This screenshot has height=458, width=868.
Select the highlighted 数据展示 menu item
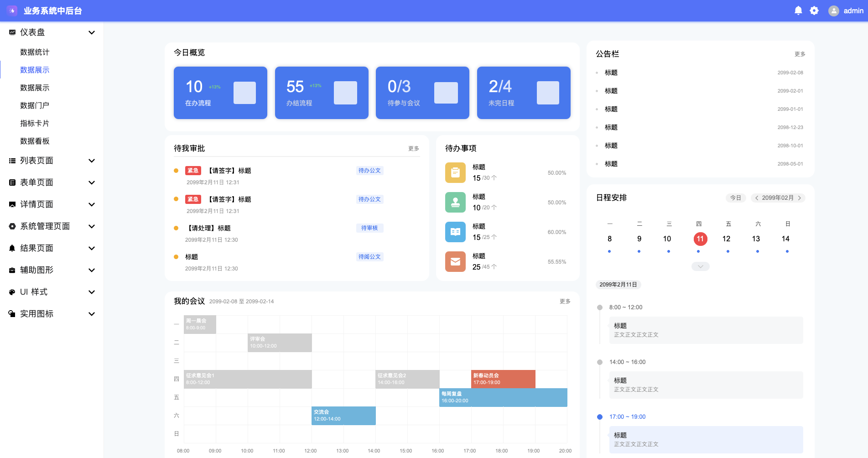(x=35, y=70)
